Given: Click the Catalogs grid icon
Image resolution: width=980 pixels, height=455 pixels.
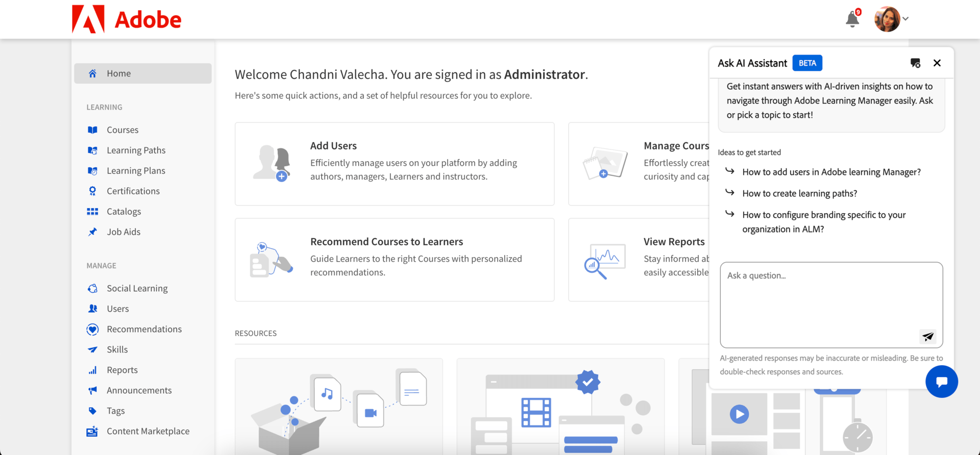Looking at the screenshot, I should (92, 212).
